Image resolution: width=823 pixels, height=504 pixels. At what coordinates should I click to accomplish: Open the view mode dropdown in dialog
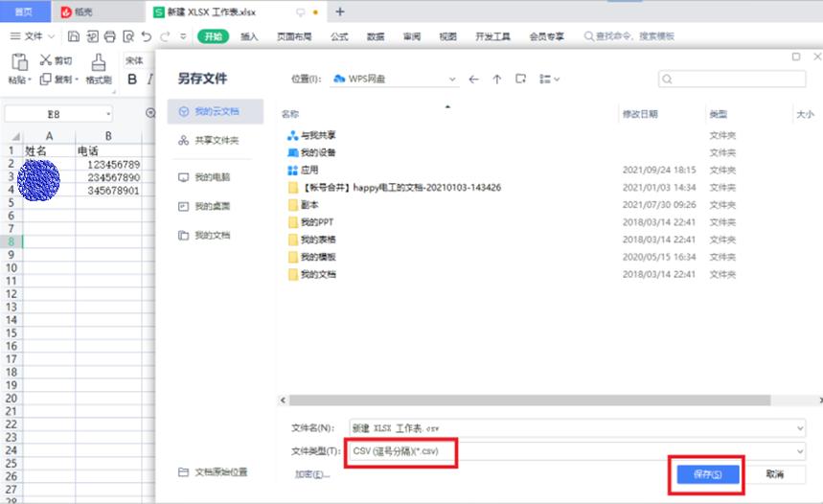pyautogui.click(x=550, y=80)
